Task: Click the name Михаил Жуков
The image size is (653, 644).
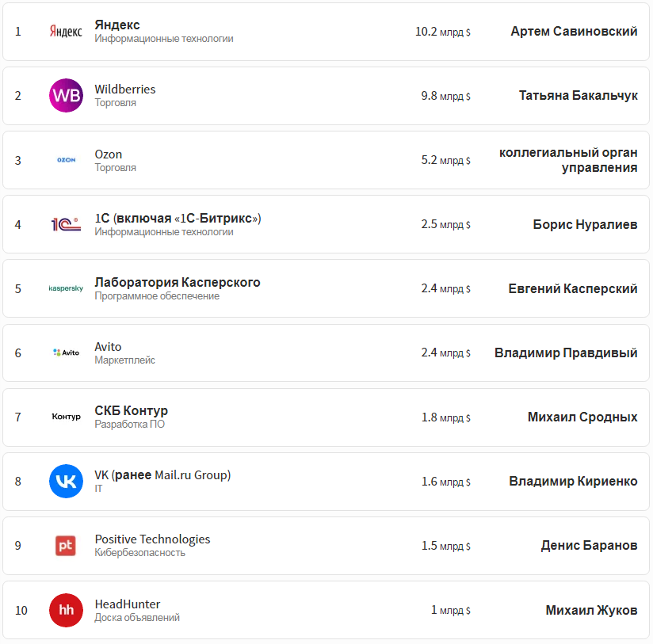Action: point(591,610)
